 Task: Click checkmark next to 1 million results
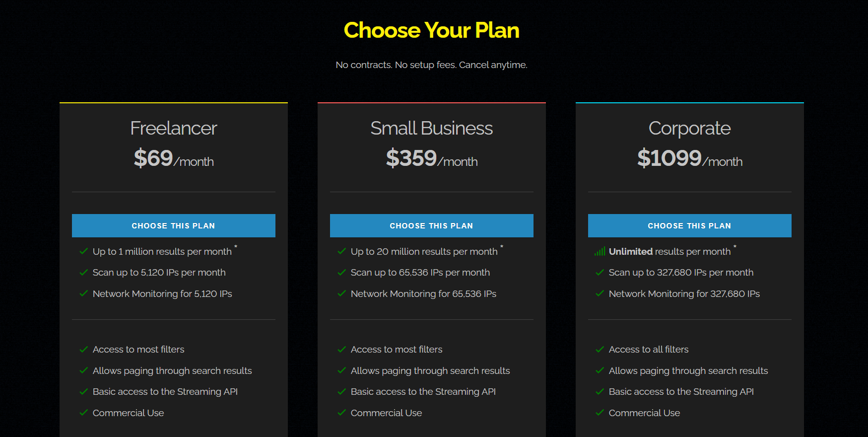[x=84, y=251]
